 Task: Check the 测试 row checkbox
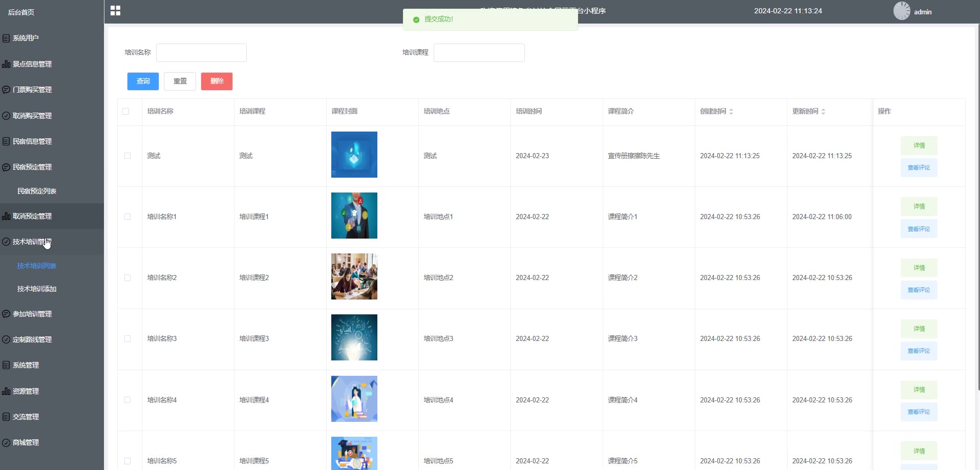tap(127, 156)
